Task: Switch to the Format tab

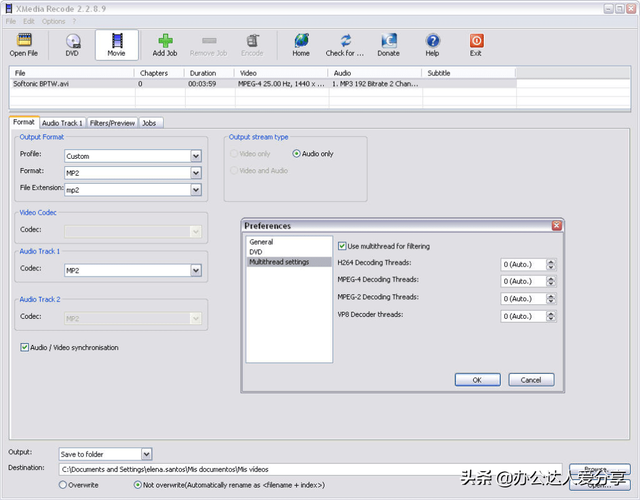Action: point(24,122)
